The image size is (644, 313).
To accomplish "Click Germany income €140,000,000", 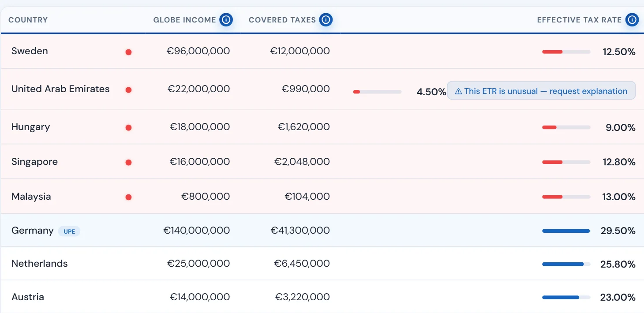I will click(x=197, y=230).
